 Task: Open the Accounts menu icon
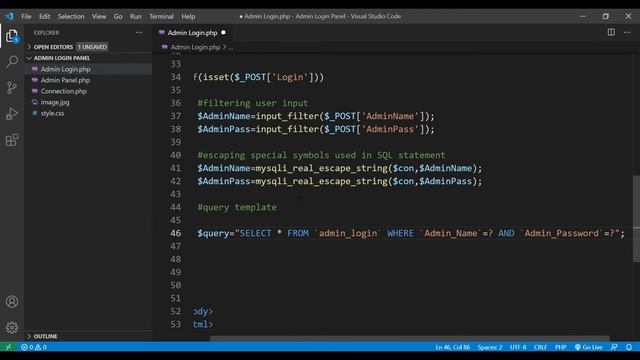point(12,302)
